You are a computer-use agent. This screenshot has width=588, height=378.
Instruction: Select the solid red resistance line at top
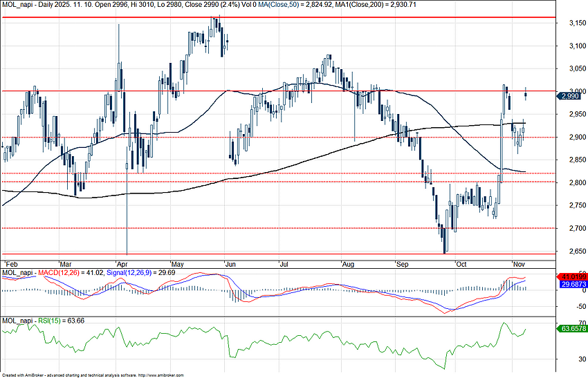pos(277,17)
